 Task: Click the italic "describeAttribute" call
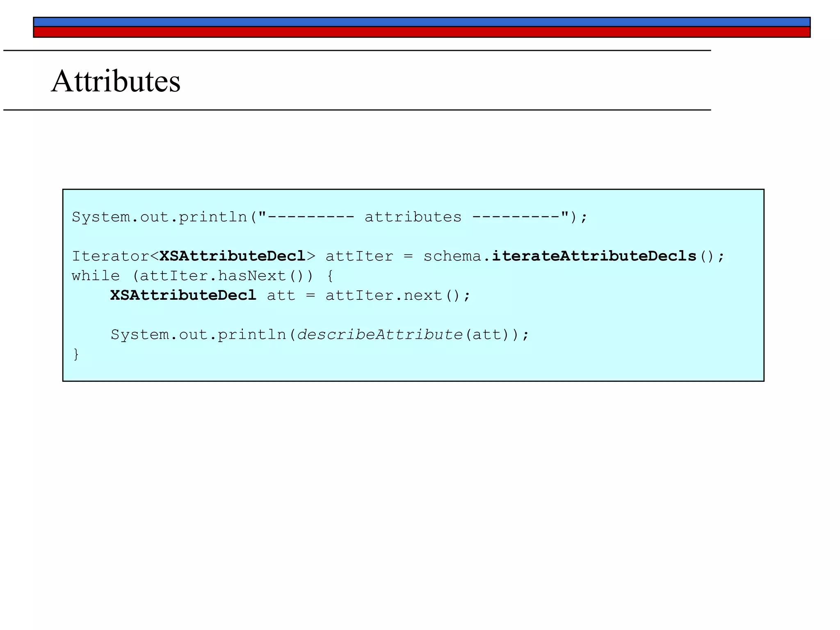click(380, 335)
